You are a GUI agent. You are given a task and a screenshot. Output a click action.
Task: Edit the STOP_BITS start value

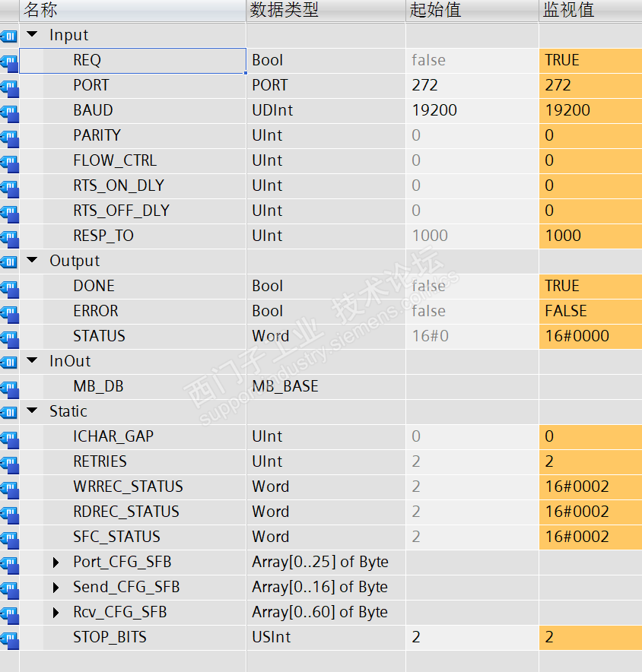pos(472,637)
